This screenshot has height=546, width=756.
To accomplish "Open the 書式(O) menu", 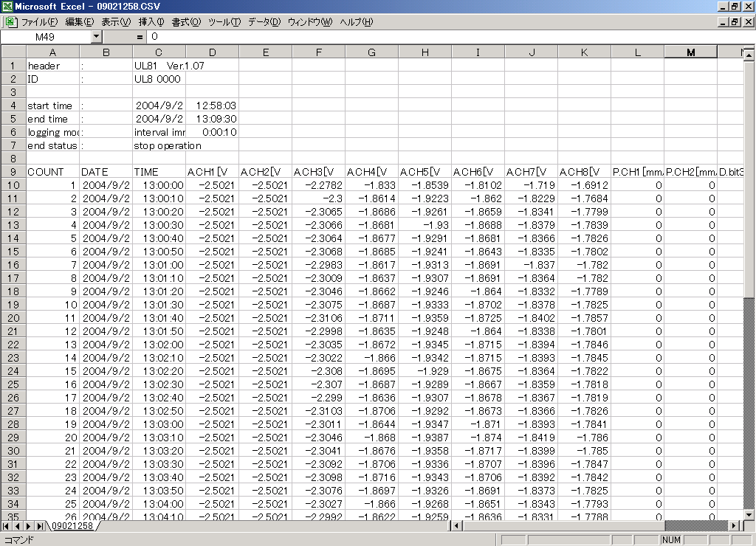I will (186, 21).
